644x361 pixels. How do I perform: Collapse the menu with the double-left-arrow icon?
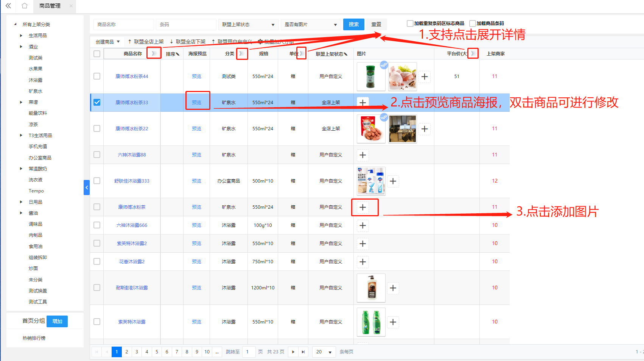coord(8,6)
